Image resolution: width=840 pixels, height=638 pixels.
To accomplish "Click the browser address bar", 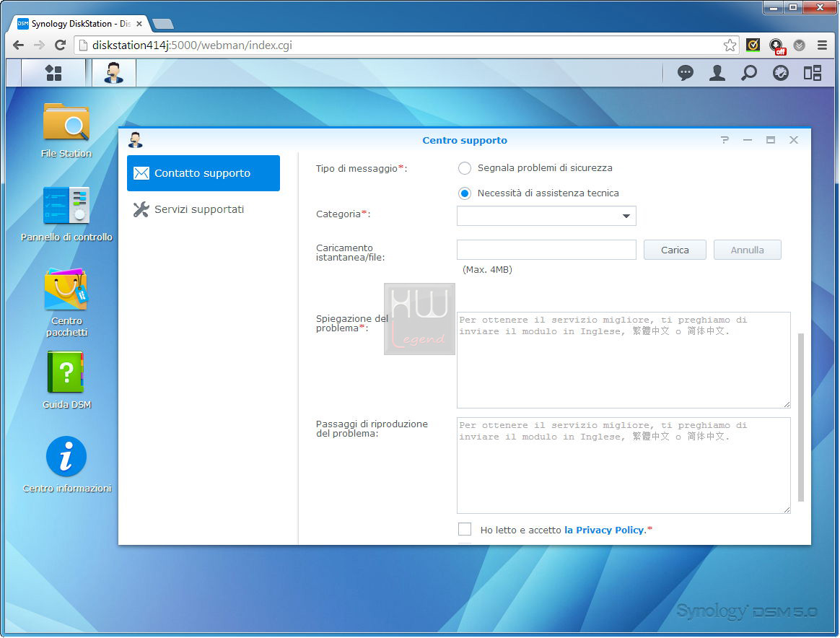I will click(x=407, y=45).
